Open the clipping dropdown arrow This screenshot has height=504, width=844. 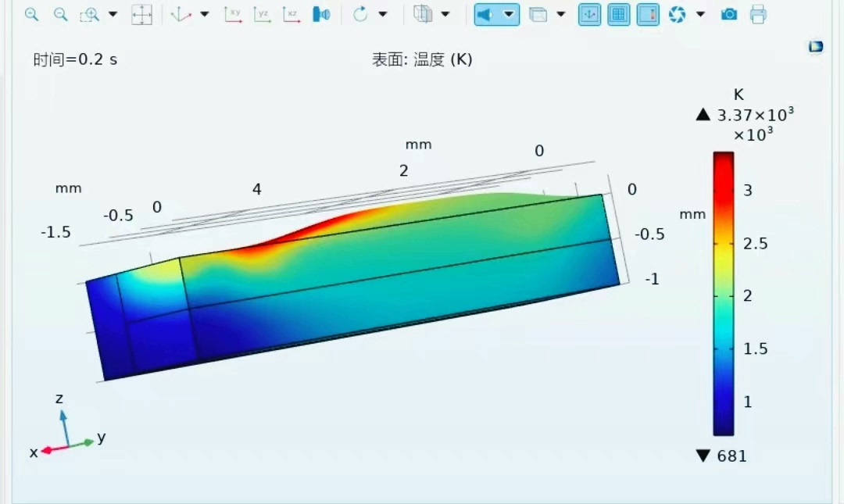561,15
